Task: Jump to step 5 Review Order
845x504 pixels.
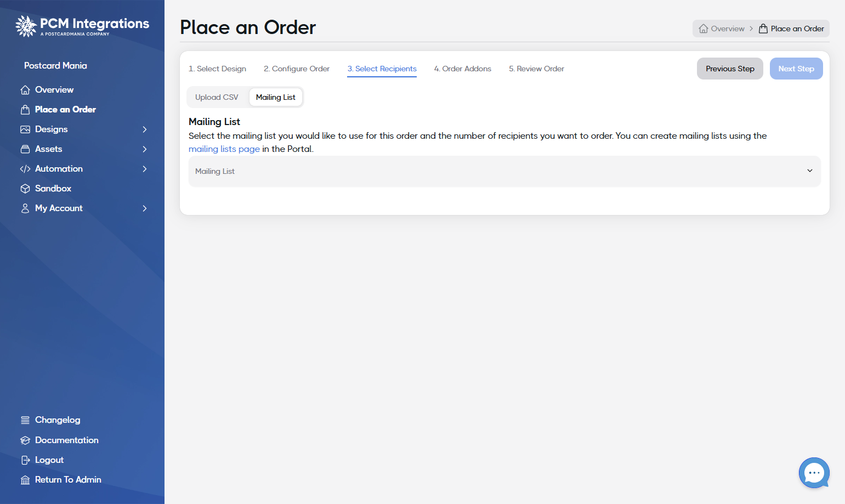Action: click(x=536, y=69)
